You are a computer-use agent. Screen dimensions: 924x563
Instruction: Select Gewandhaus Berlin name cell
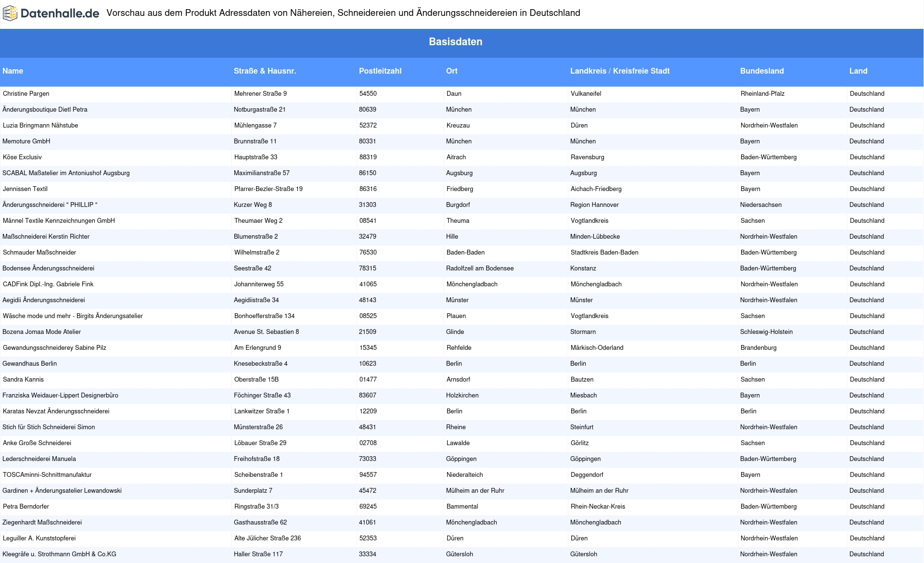coord(30,364)
